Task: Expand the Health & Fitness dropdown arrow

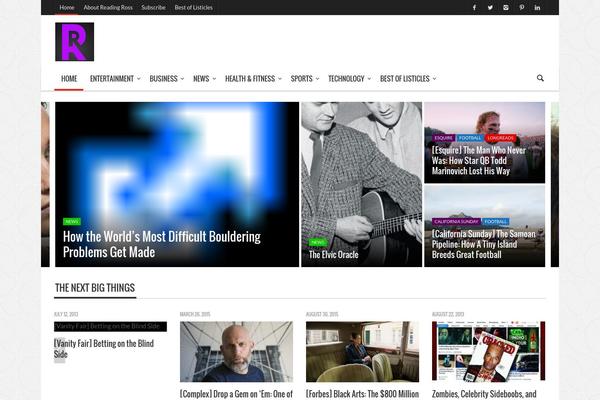Action: (280, 79)
